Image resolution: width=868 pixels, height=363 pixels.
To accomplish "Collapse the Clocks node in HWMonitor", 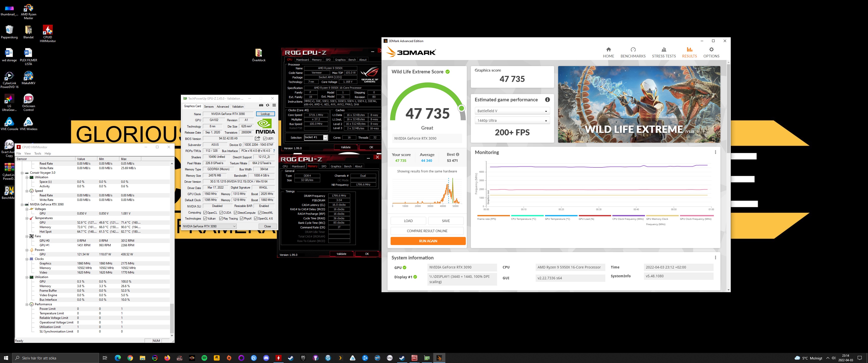I will pos(27,259).
